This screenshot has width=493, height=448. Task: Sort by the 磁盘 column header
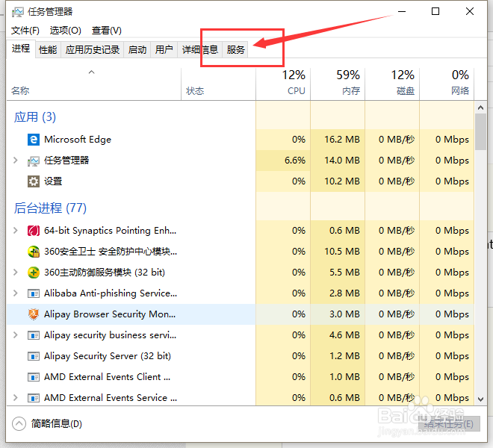392,84
